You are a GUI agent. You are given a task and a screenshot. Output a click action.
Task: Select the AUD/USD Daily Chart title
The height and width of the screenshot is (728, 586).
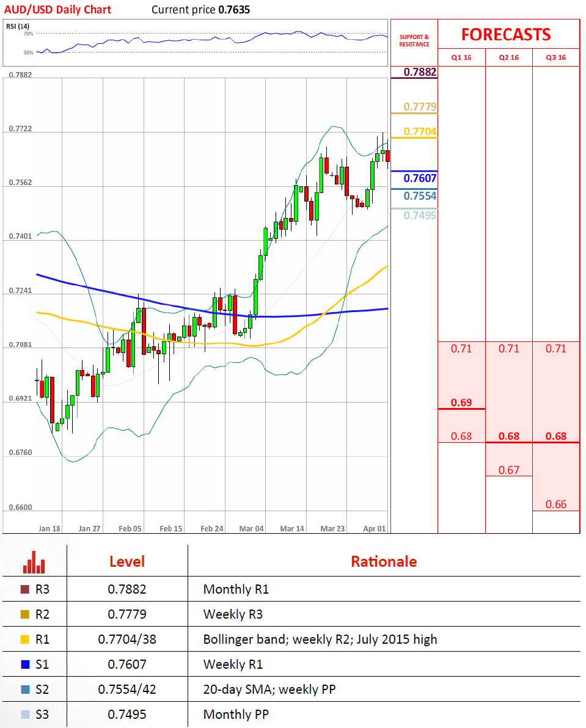[x=57, y=10]
